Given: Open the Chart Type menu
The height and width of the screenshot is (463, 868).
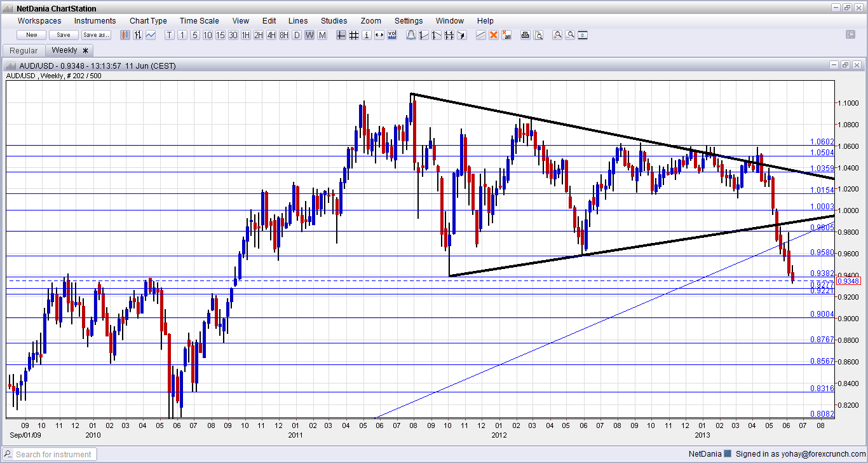Looking at the screenshot, I should [x=148, y=21].
